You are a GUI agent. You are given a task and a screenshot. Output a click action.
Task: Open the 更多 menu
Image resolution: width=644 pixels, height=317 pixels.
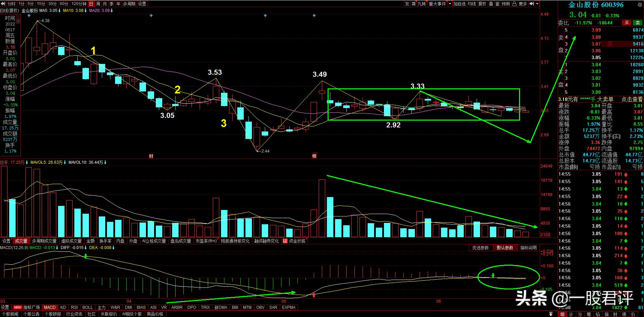[x=523, y=4]
